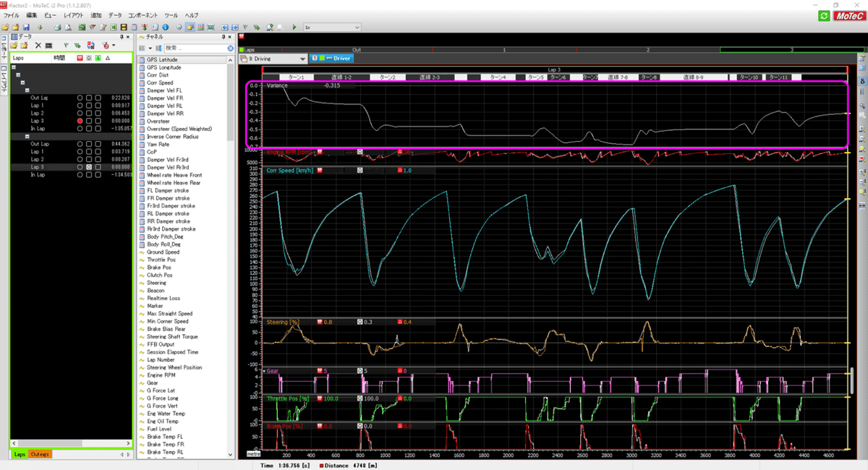Click the channel search input field
Image resolution: width=868 pixels, height=470 pixels.
(x=192, y=48)
